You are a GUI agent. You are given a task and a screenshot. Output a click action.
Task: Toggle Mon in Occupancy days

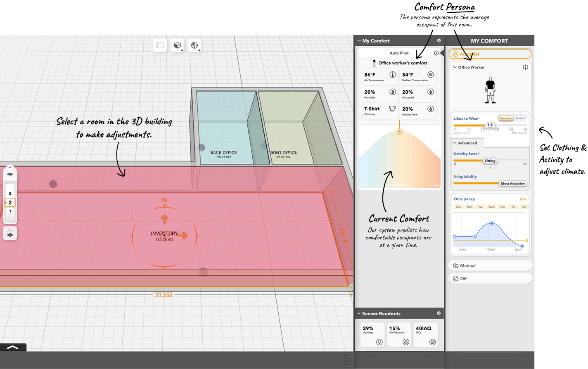[469, 207]
